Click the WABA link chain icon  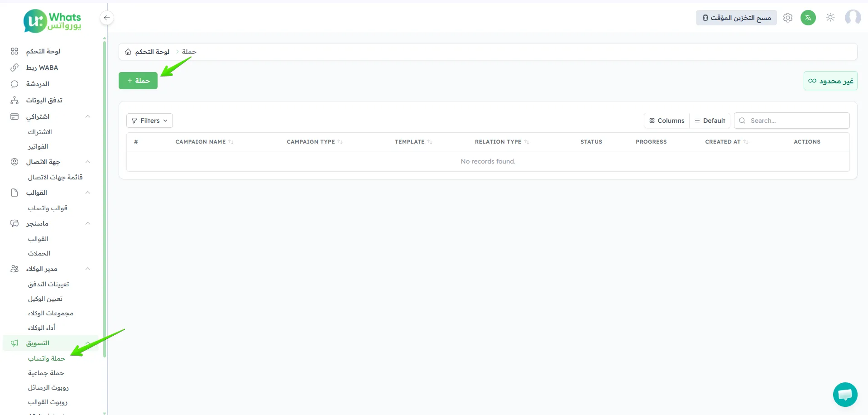point(14,68)
